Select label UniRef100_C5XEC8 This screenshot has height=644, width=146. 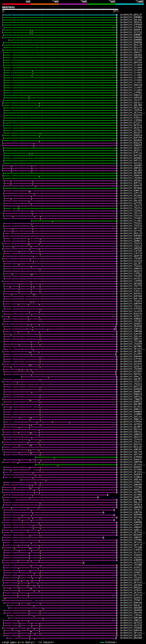(x=131, y=301)
